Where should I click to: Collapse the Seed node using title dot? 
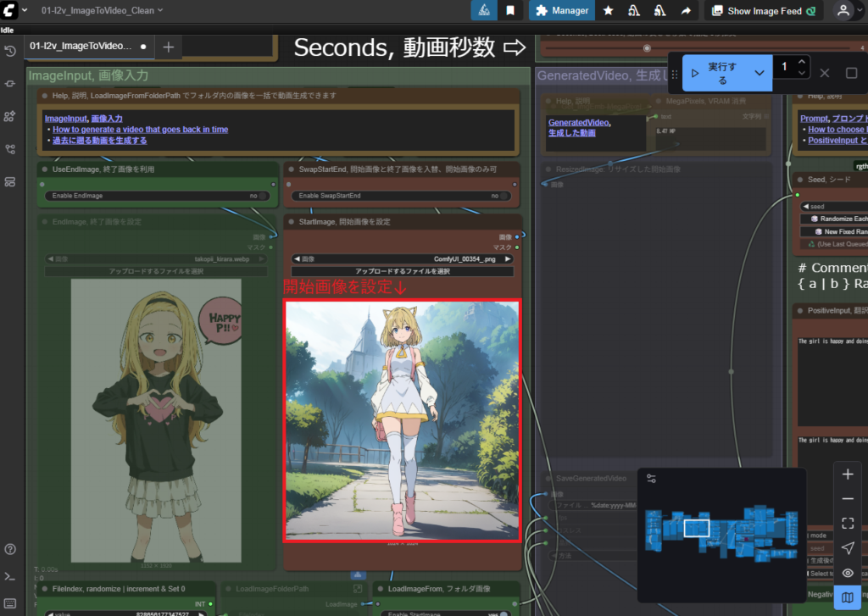point(800,180)
